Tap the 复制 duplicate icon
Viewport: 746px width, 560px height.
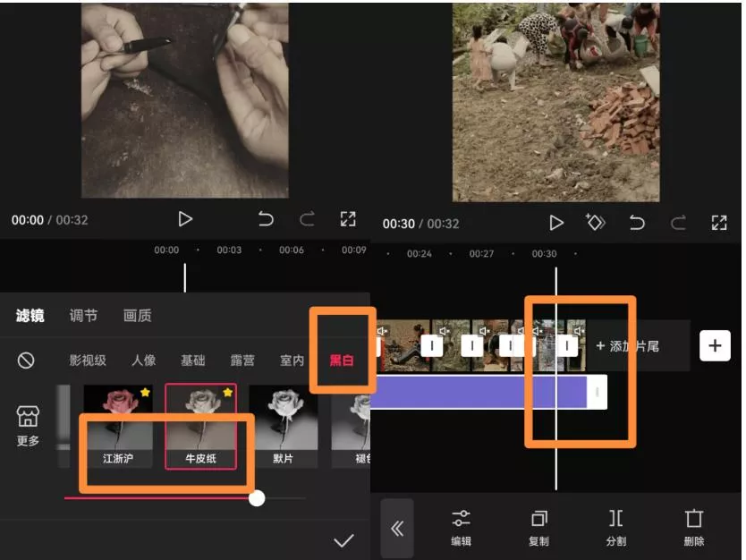538,527
